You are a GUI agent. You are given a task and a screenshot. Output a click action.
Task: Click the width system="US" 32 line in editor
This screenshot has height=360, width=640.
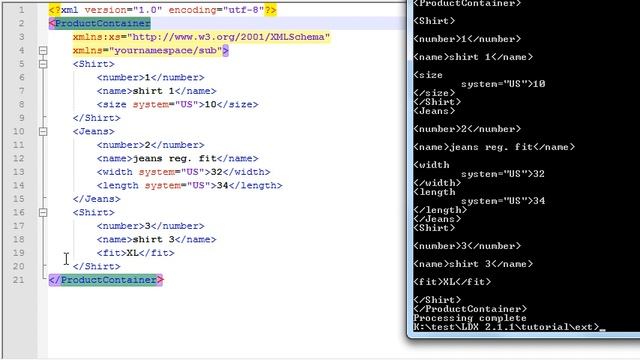click(183, 172)
